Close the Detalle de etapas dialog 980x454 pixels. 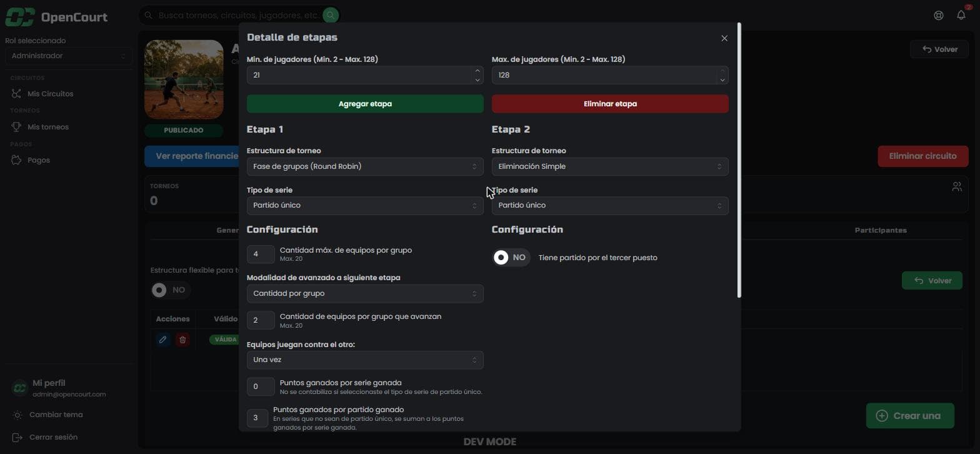tap(724, 38)
